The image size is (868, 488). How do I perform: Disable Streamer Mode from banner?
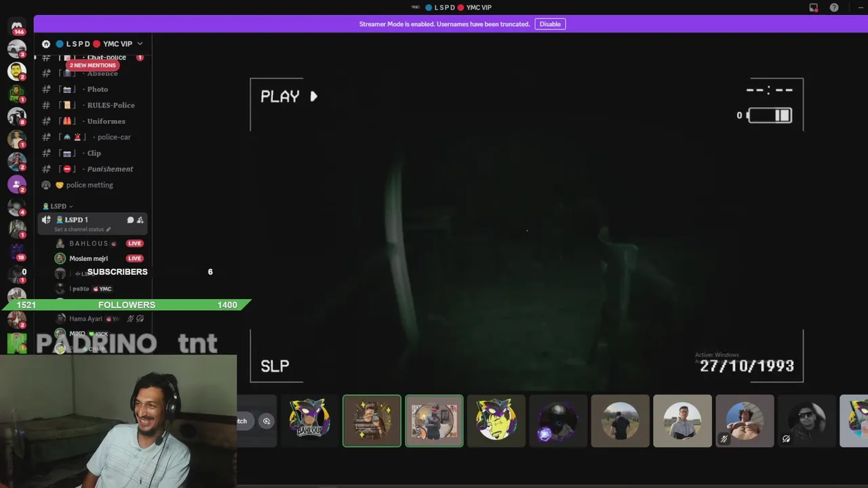click(550, 24)
